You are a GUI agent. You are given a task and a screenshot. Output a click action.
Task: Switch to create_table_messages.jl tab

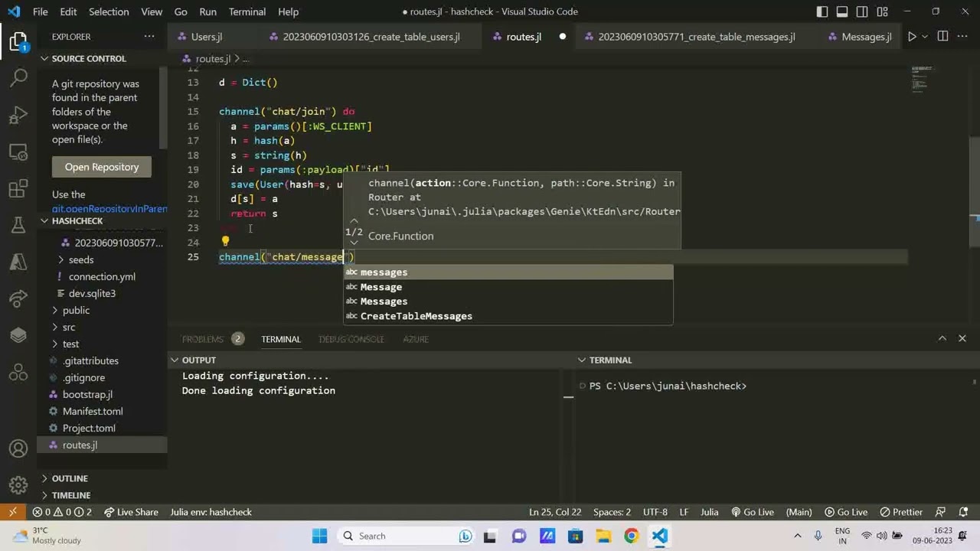(697, 37)
